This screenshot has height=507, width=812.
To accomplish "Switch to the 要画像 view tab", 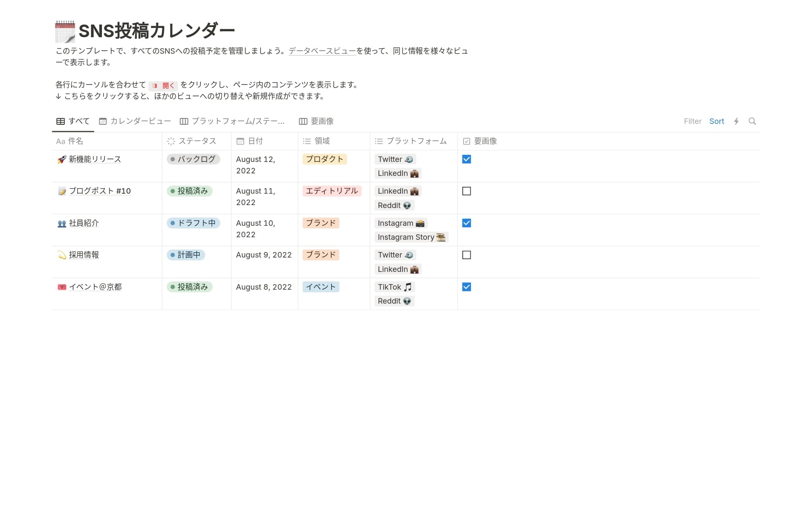I will [321, 121].
